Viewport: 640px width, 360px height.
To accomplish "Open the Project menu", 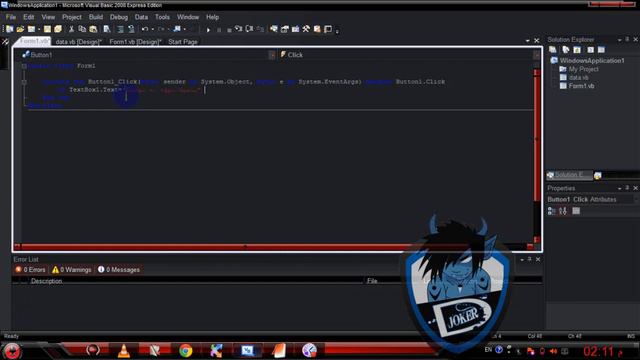I will coord(72,17).
